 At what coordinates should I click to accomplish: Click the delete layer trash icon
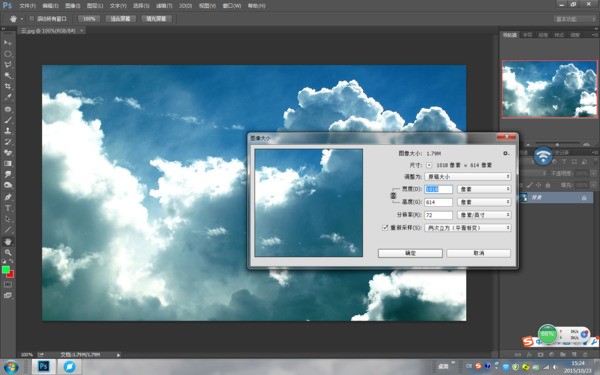585,354
